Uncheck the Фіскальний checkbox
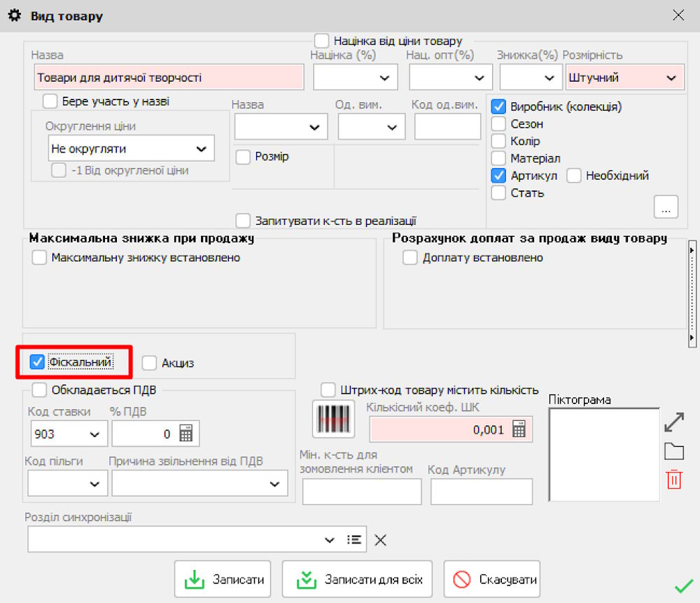Screen dimensions: 700x603 tap(37, 361)
